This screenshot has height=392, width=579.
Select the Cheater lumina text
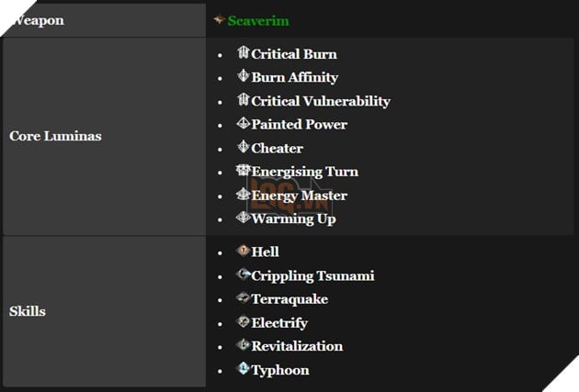coord(277,148)
